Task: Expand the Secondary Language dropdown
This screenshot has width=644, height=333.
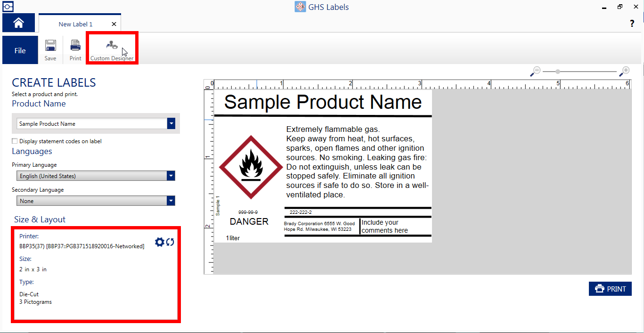Action: point(171,201)
